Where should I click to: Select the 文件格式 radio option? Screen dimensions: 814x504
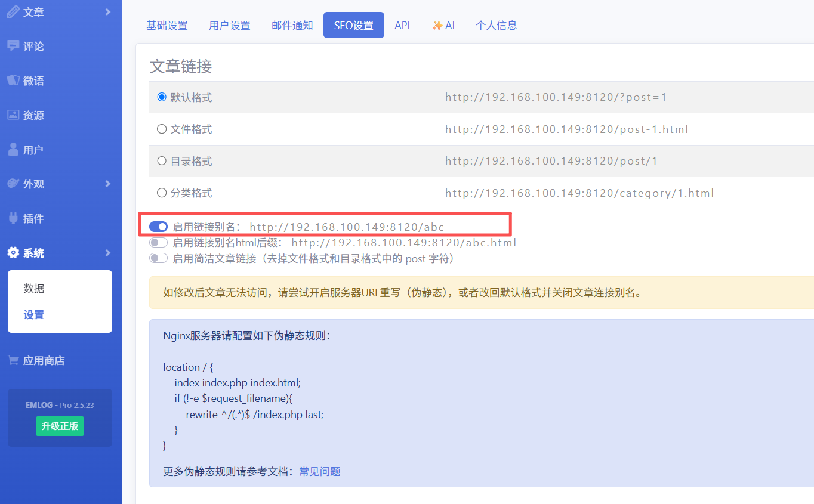162,129
